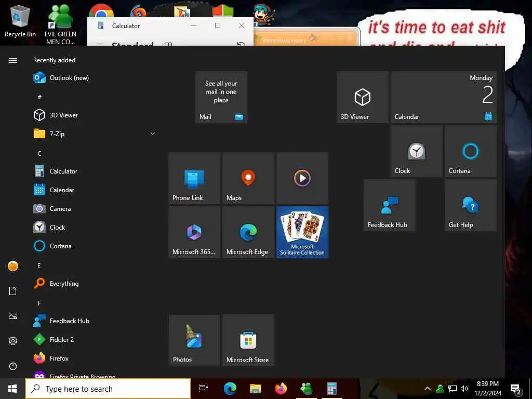Open the Microsoft Store tile
Screen dimensions: 532x399
click(x=248, y=341)
